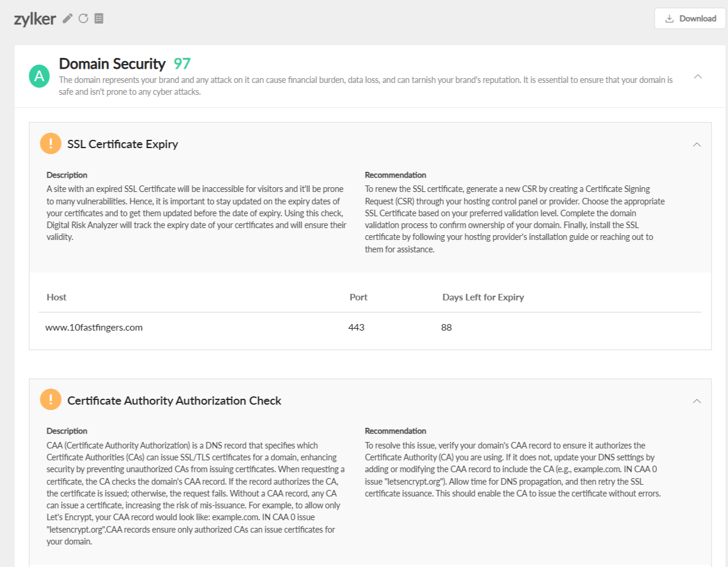This screenshot has height=567, width=728.
Task: Click the Domain Security score 97
Action: click(182, 63)
